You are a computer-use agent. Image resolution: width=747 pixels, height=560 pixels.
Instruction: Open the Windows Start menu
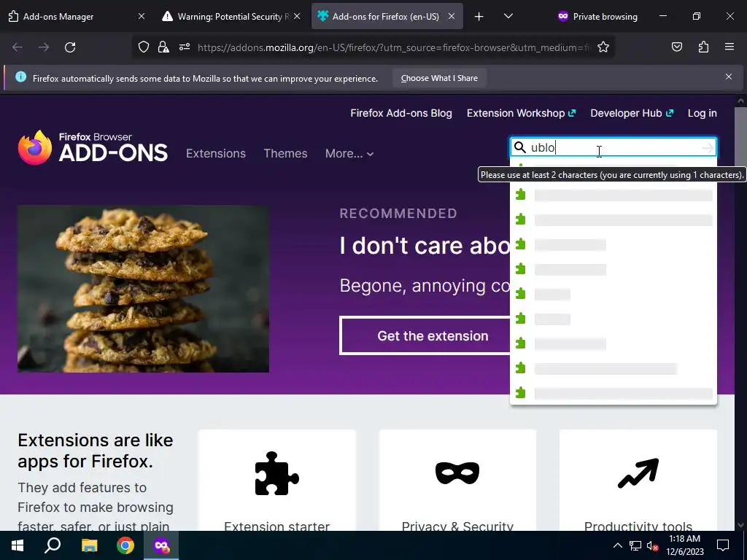click(x=18, y=545)
